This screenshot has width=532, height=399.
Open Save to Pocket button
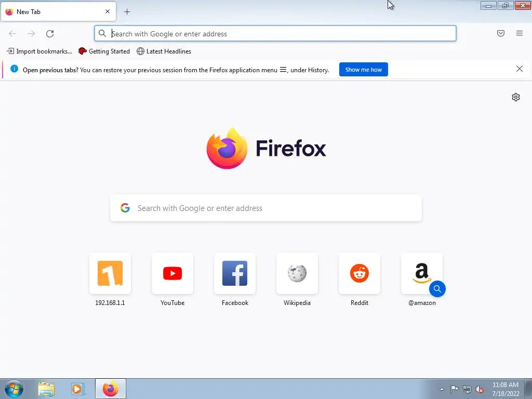click(501, 33)
